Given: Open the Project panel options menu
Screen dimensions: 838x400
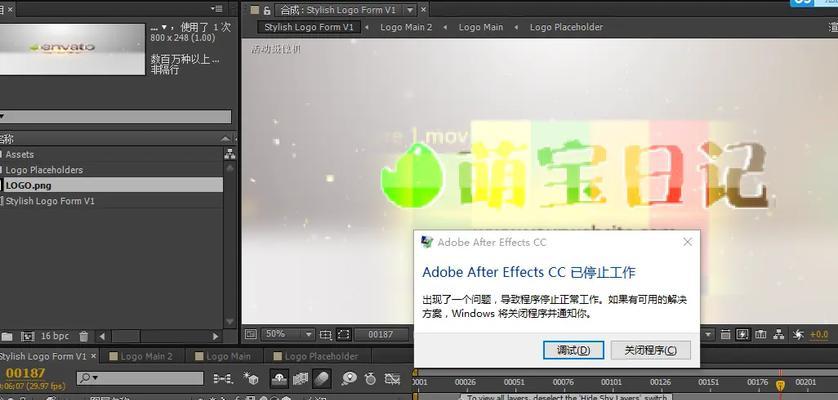Looking at the screenshot, I should [x=216, y=9].
